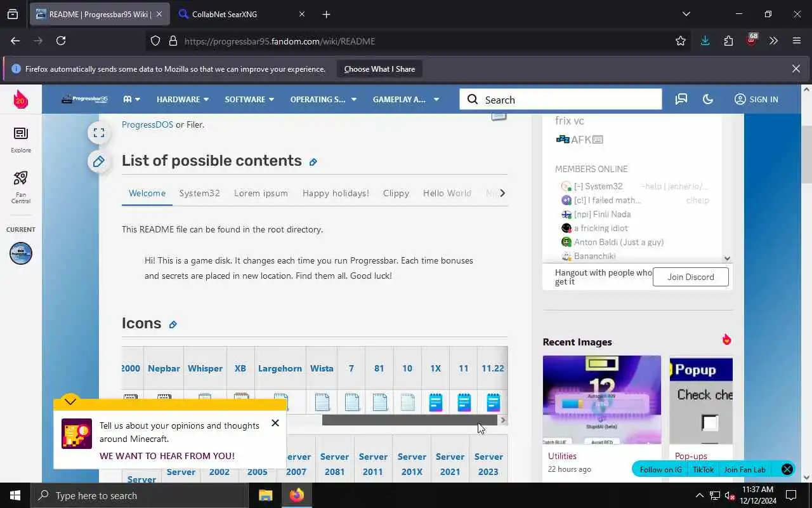Screen dimensions: 812x508
Task: Open the Windows Start menu
Action: coord(15,495)
